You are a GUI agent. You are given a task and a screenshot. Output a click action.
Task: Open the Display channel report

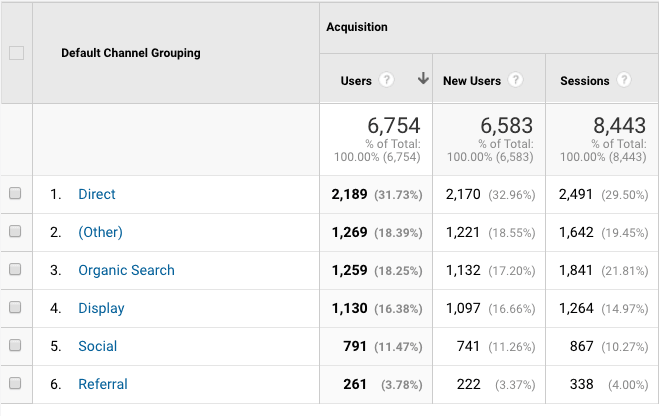click(x=101, y=308)
